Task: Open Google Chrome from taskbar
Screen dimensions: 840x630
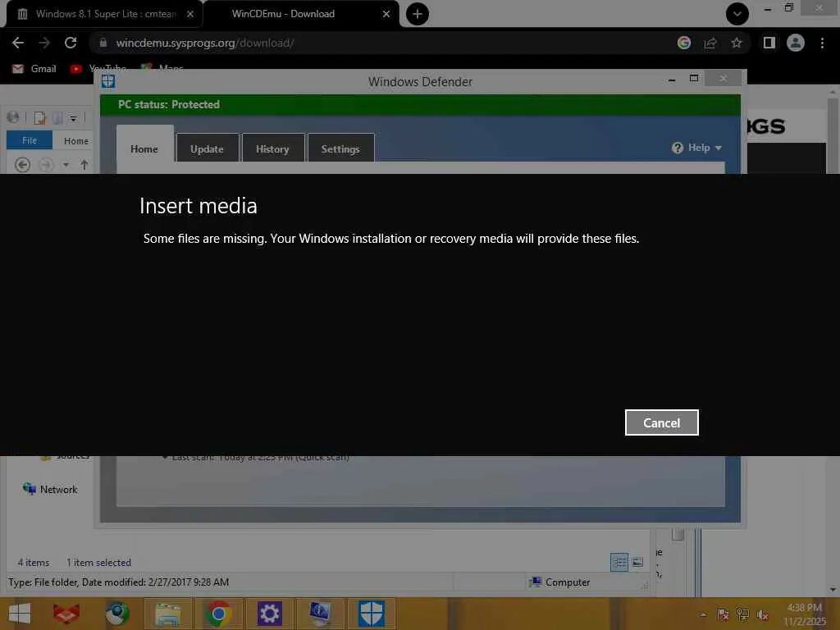Action: click(218, 614)
